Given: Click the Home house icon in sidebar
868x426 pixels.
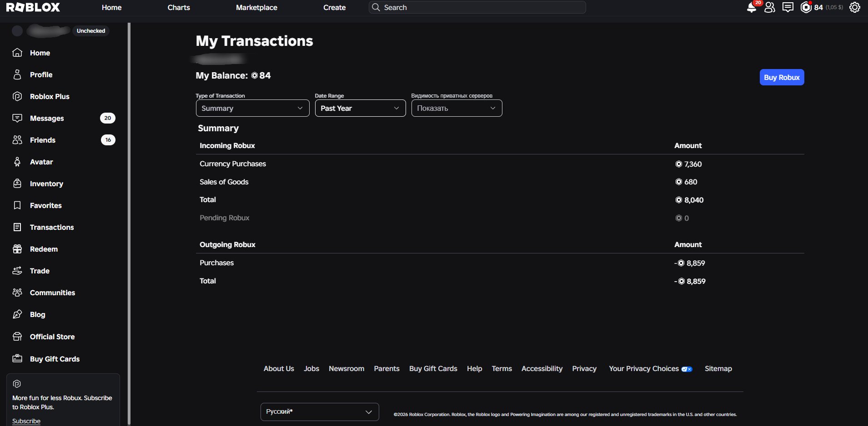Looking at the screenshot, I should coord(17,53).
